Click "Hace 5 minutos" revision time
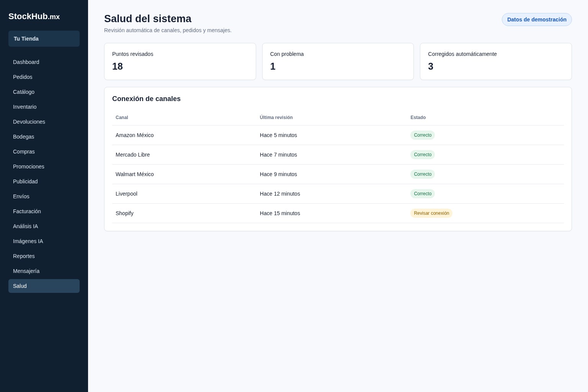Viewport: 588px width, 392px height. pos(278,135)
